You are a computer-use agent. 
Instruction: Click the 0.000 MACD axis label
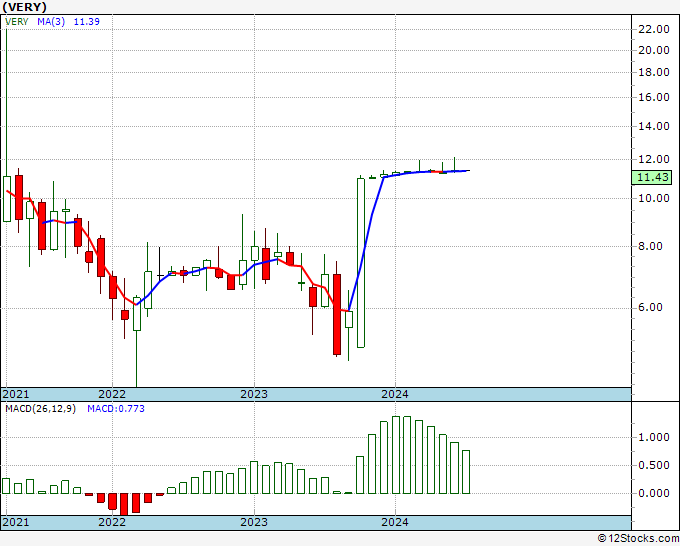pos(654,493)
